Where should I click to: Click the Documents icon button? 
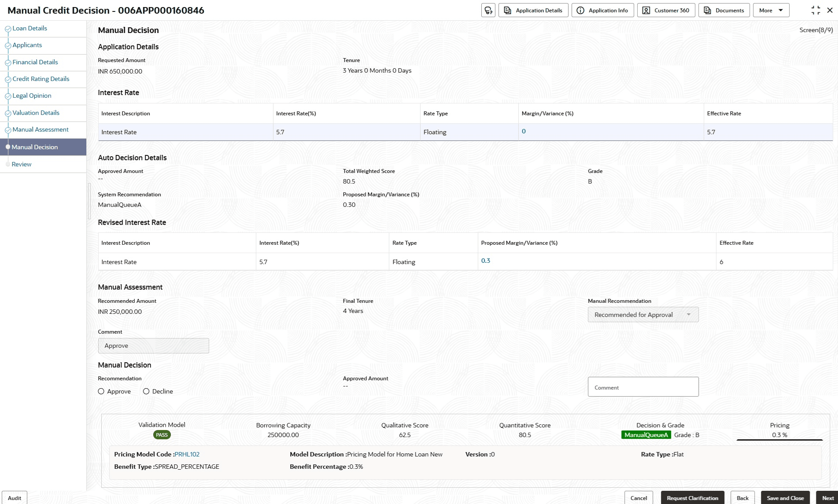707,10
